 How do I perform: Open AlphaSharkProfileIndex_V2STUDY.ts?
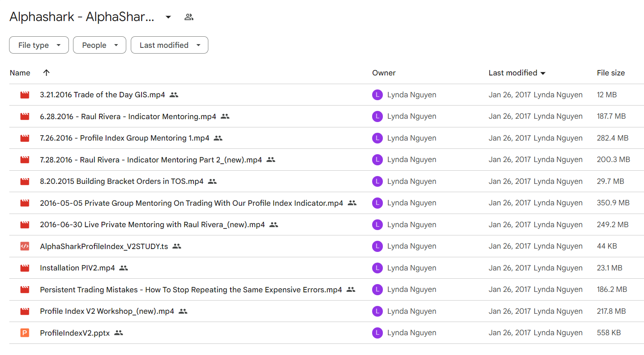(x=104, y=246)
